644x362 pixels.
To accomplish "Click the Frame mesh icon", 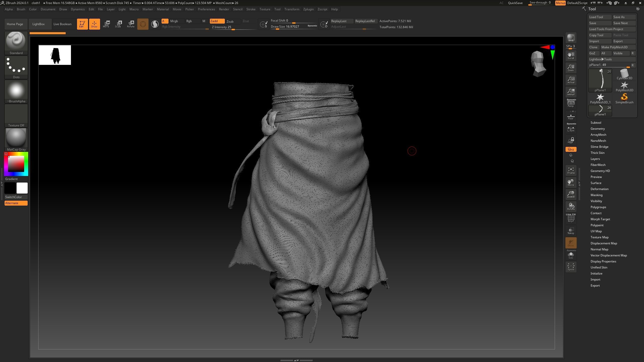I will 571,170.
